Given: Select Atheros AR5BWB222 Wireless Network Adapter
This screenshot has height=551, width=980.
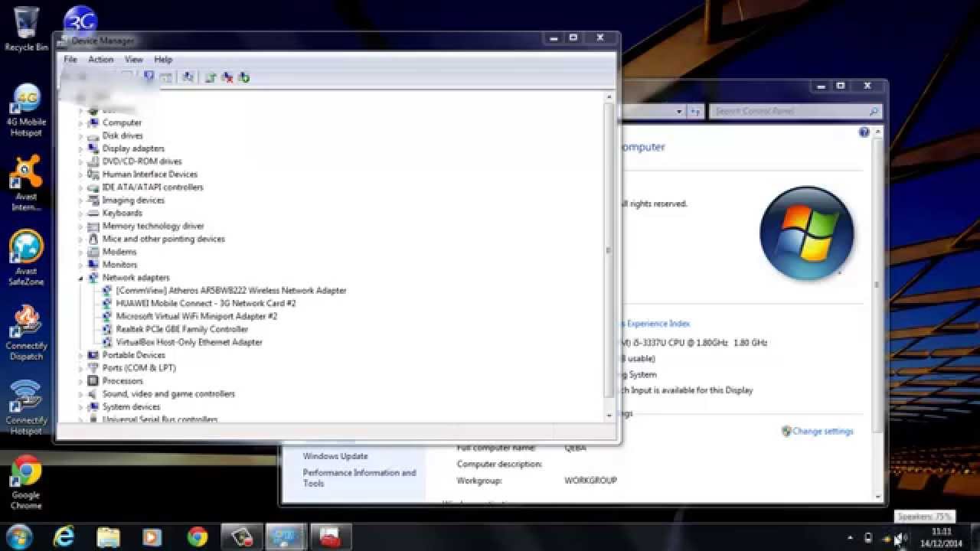Looking at the screenshot, I should pyautogui.click(x=231, y=291).
